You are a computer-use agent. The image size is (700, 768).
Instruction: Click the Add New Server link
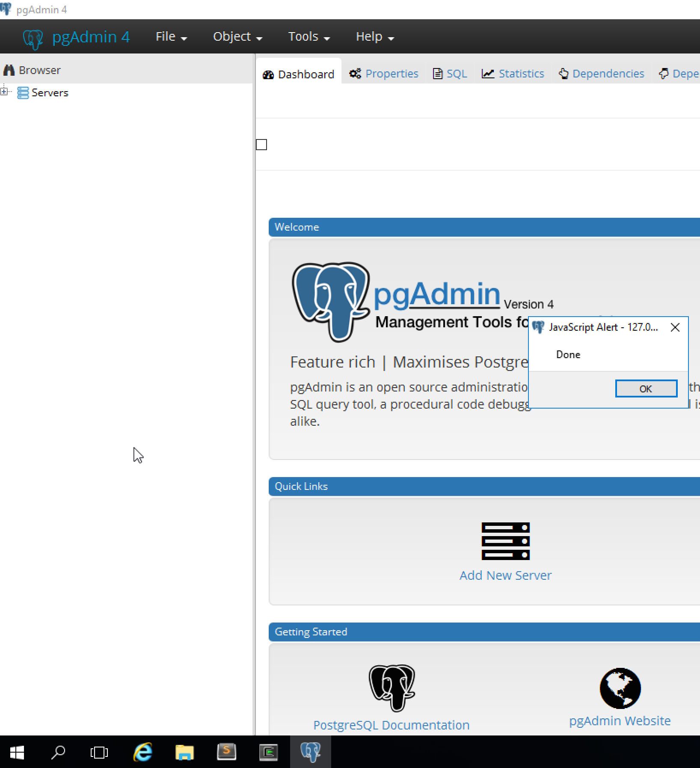[505, 575]
